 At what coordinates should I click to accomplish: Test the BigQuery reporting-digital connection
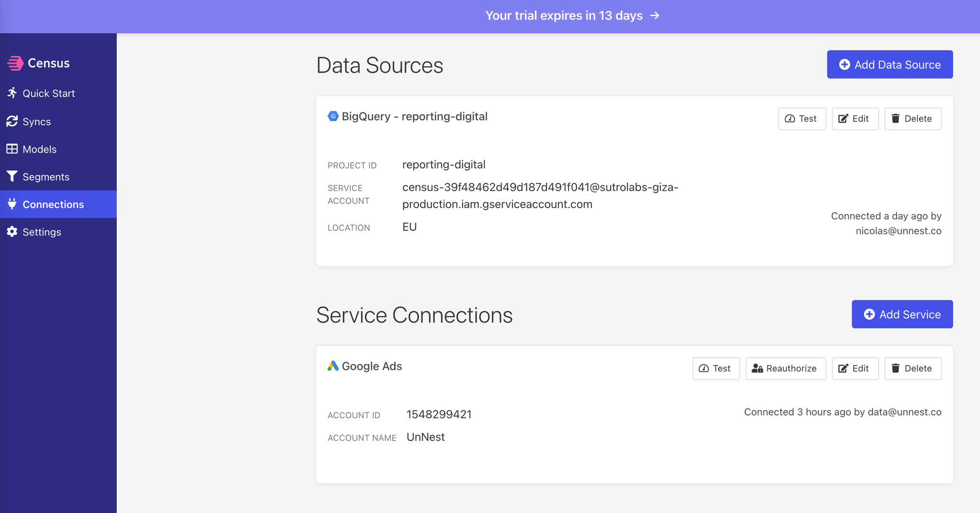802,119
